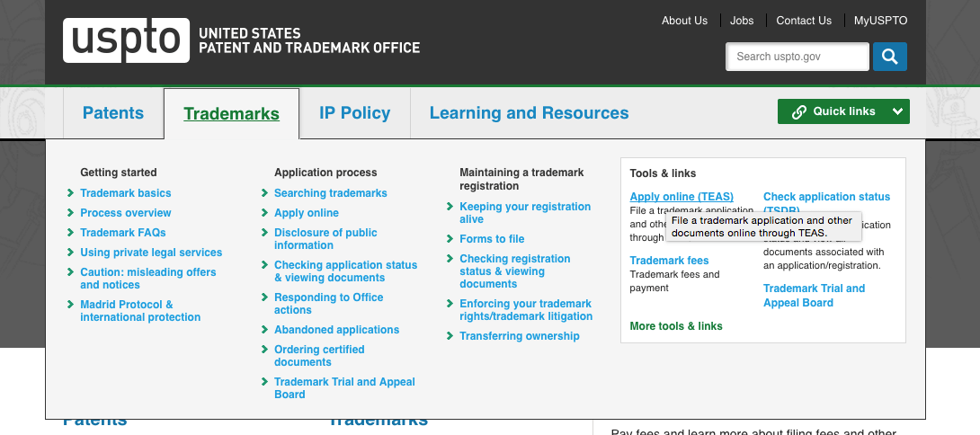Click green arrow beside Transferring ownership
The height and width of the screenshot is (435, 980).
pyautogui.click(x=450, y=335)
